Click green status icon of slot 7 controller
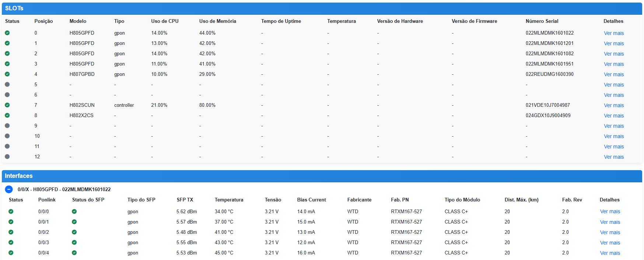The height and width of the screenshot is (260, 644). 7,105
